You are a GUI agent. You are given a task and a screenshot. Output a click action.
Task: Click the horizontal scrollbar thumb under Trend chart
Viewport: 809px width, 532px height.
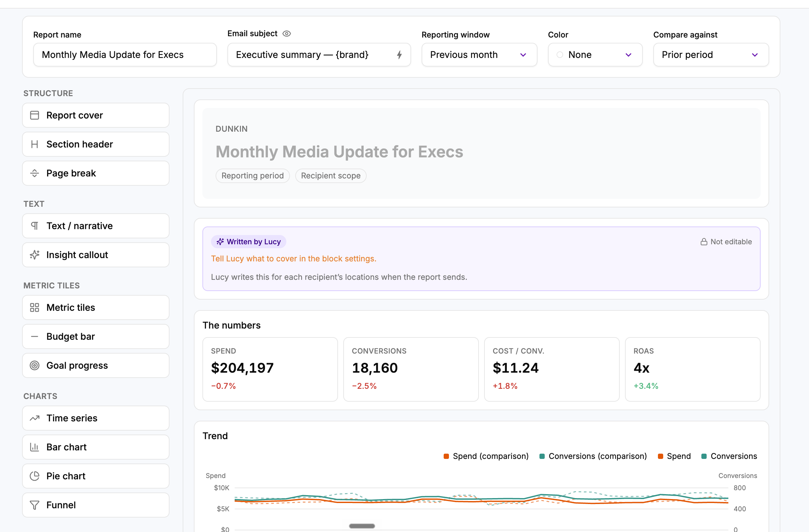click(x=362, y=526)
